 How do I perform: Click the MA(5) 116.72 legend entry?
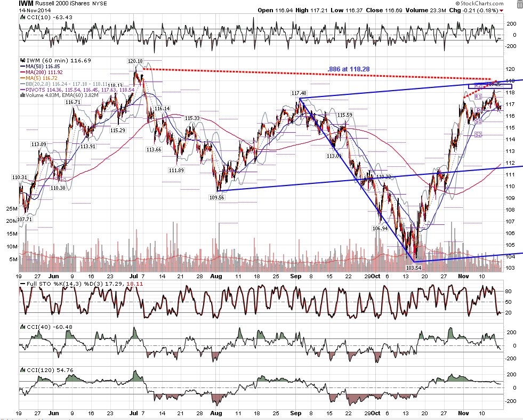42,78
